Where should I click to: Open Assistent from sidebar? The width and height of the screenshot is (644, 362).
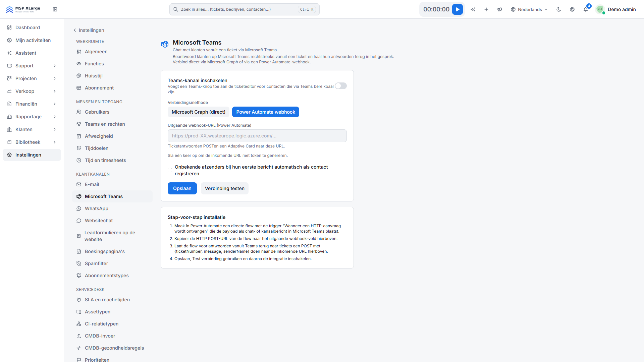(x=32, y=53)
